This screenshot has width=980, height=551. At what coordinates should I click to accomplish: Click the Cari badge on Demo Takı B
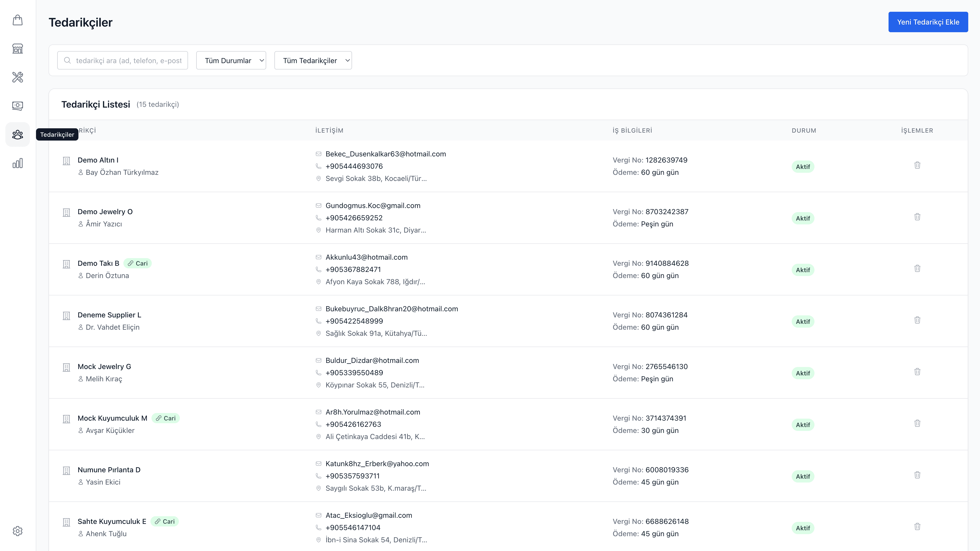(x=138, y=263)
